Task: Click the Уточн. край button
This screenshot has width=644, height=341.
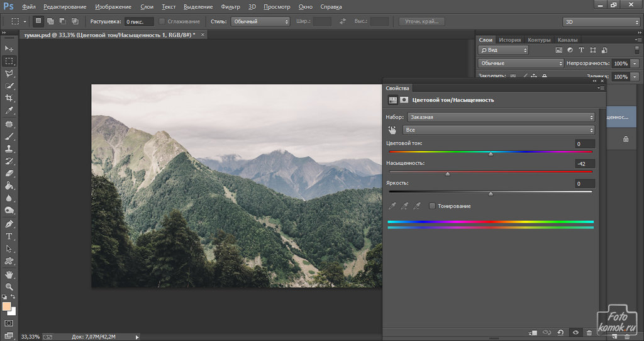Action: [422, 21]
